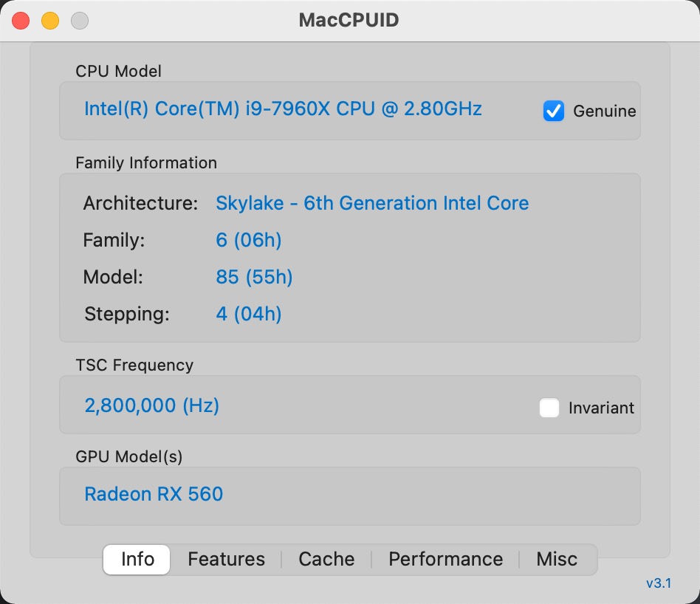Click the grayed-out zoom window button

pos(80,21)
